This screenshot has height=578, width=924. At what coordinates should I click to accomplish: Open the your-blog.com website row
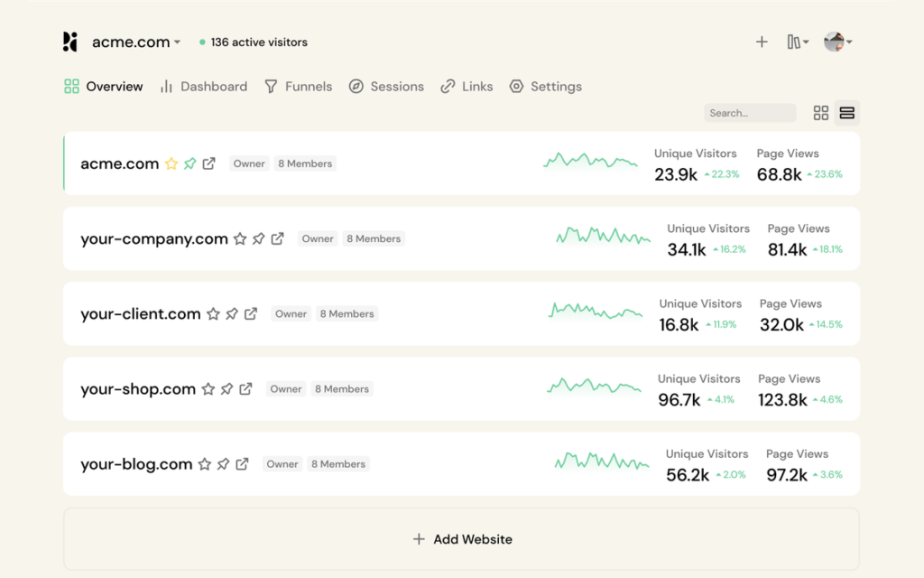pos(461,463)
